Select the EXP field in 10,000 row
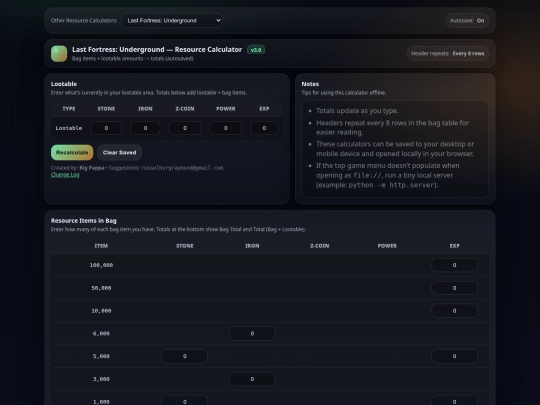Image resolution: width=540 pixels, height=405 pixels. [454, 311]
